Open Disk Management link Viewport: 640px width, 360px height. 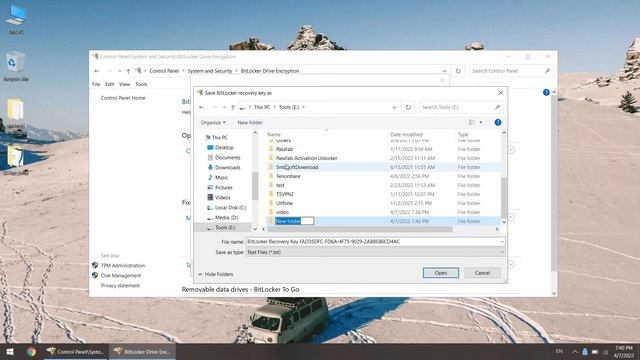tap(121, 276)
